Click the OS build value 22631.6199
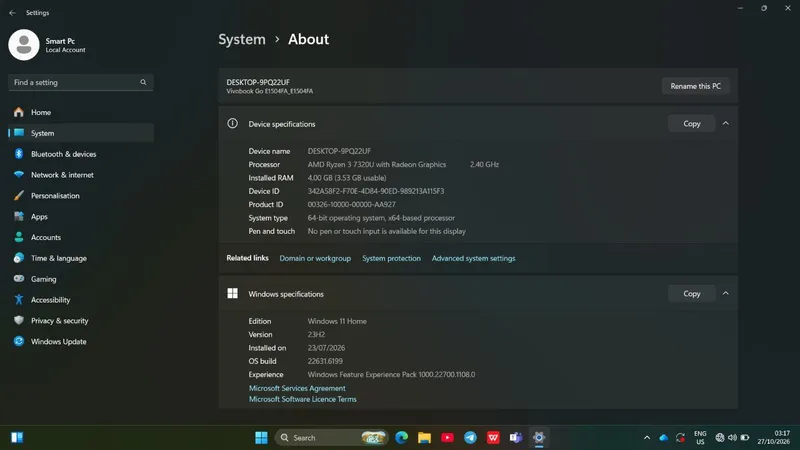The image size is (800, 450). point(325,361)
